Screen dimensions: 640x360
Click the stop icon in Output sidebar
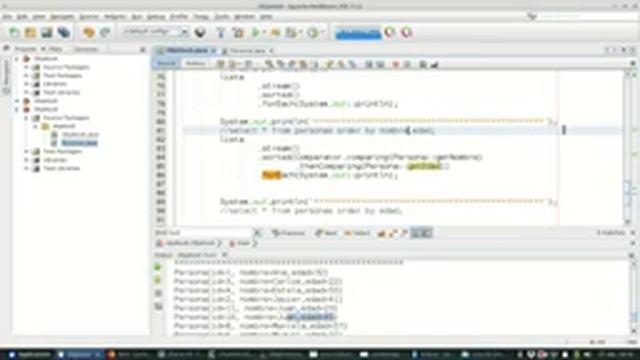click(158, 293)
